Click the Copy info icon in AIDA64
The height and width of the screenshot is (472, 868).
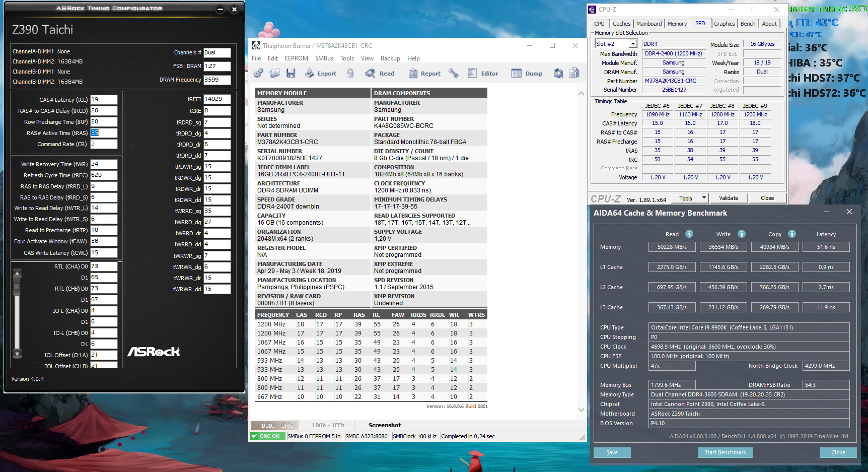point(791,234)
